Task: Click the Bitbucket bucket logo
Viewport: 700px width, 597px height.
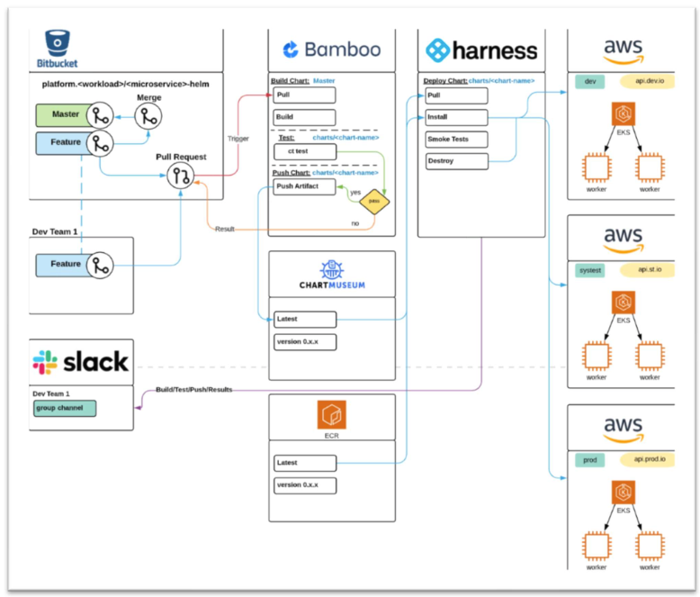Action: coord(58,49)
